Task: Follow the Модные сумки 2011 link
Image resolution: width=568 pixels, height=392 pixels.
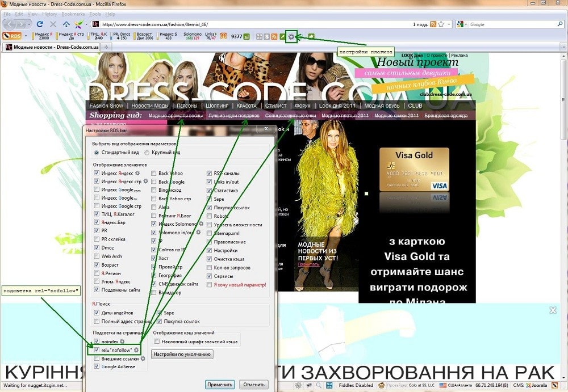Action: tap(396, 116)
